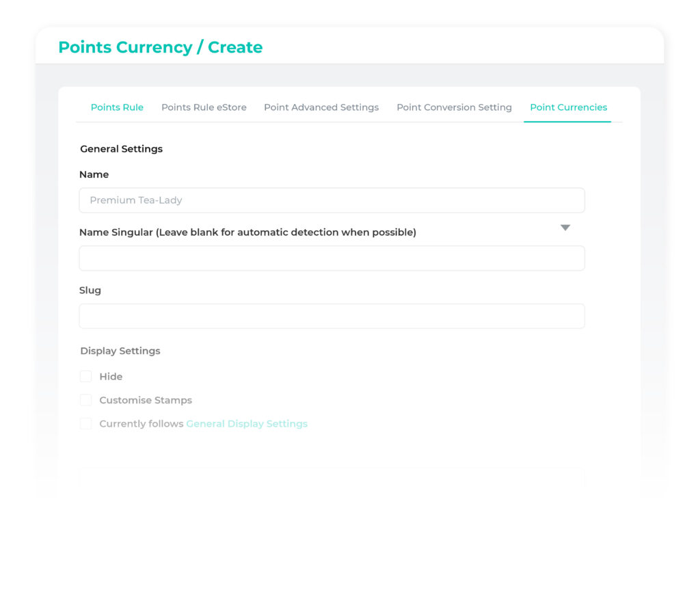Select the Point Conversion Setting tab
Image resolution: width=700 pixels, height=599 pixels.
pyautogui.click(x=454, y=107)
